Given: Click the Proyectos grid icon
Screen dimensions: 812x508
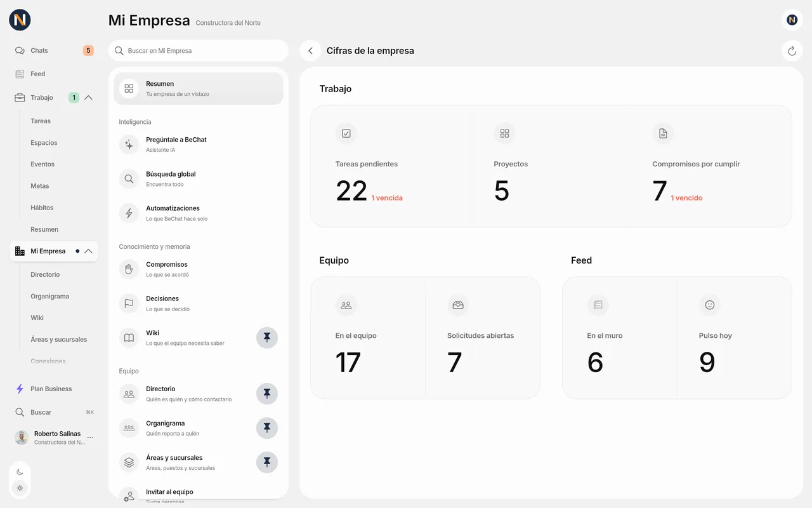Looking at the screenshot, I should (x=504, y=133).
